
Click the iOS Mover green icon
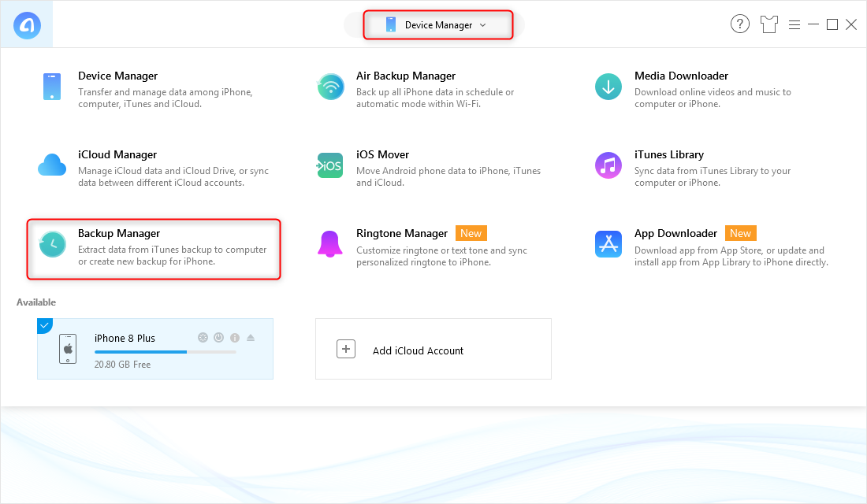[330, 166]
